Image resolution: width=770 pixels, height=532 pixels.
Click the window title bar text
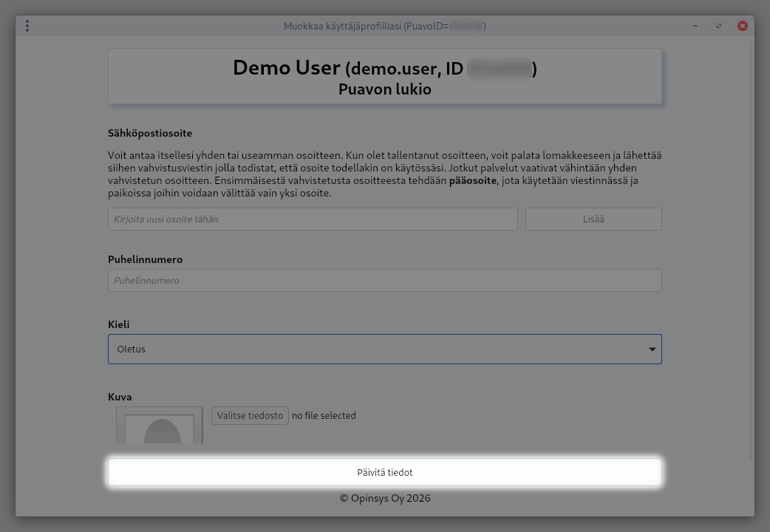coord(384,26)
